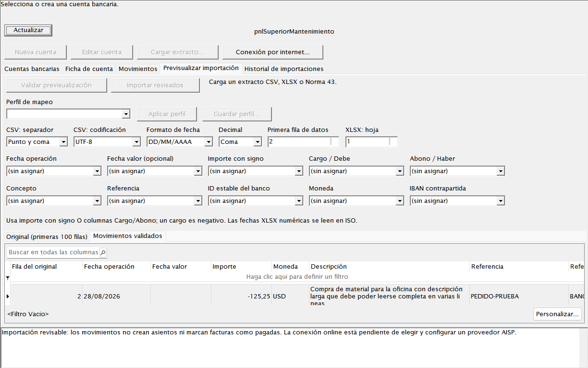Click the Actualizar button

(28, 30)
